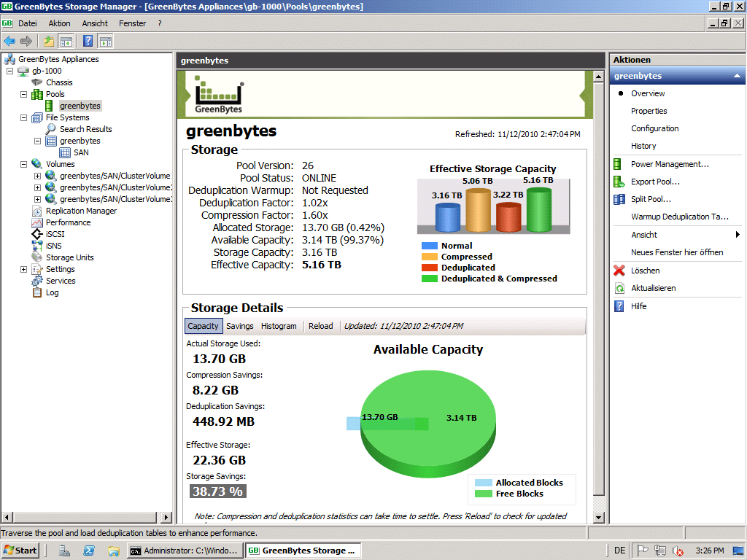Collapse the Pools tree node
The height and width of the screenshot is (560, 747).
tap(23, 94)
